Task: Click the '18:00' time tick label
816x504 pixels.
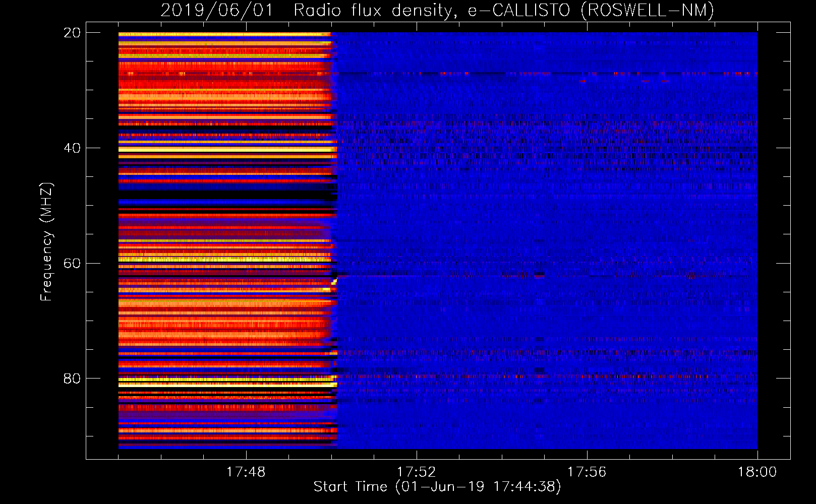Action: click(757, 472)
